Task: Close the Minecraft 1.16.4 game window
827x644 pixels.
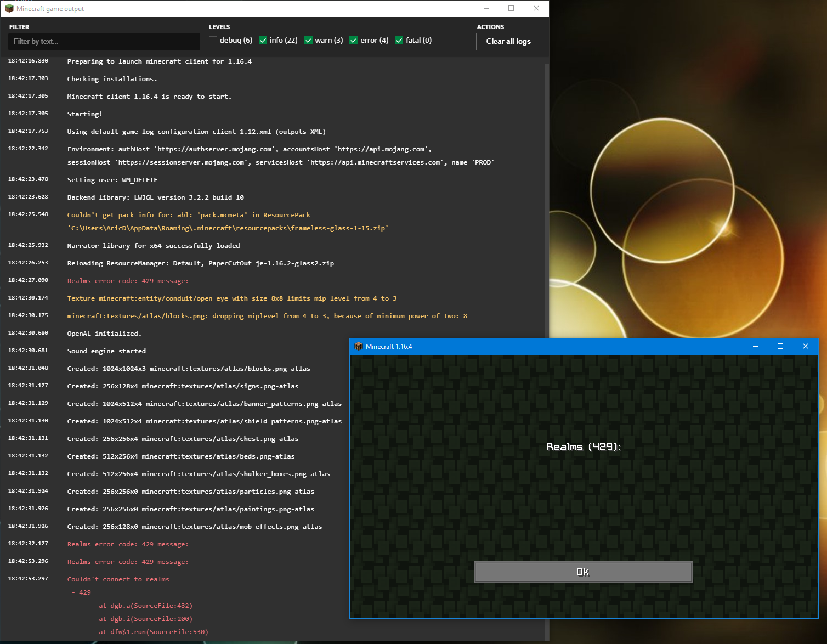Action: click(x=806, y=347)
